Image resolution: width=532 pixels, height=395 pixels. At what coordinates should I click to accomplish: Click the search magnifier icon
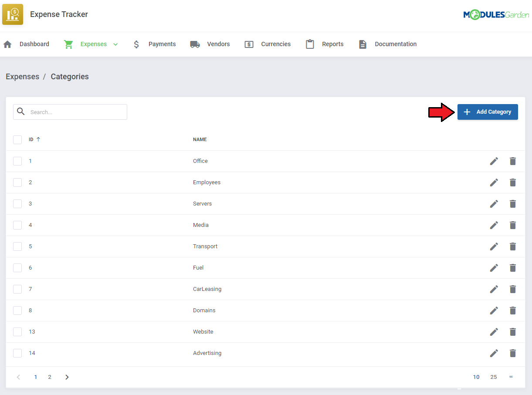pos(21,111)
